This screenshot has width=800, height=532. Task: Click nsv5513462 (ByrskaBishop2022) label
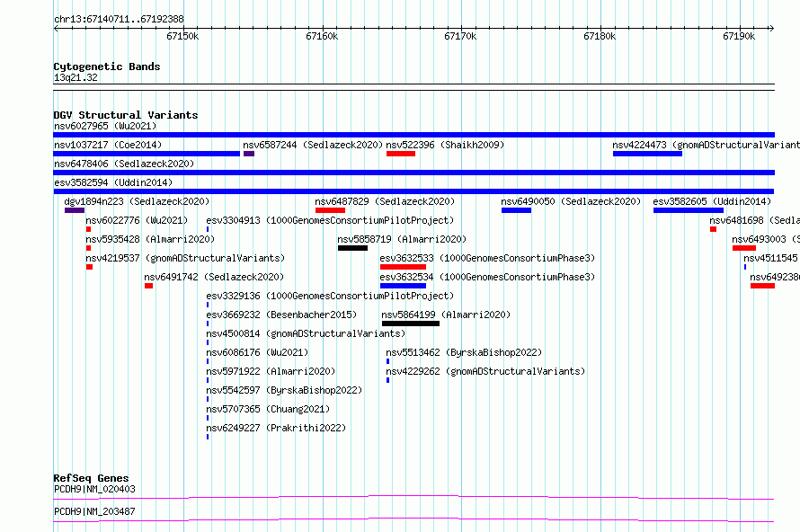(464, 352)
